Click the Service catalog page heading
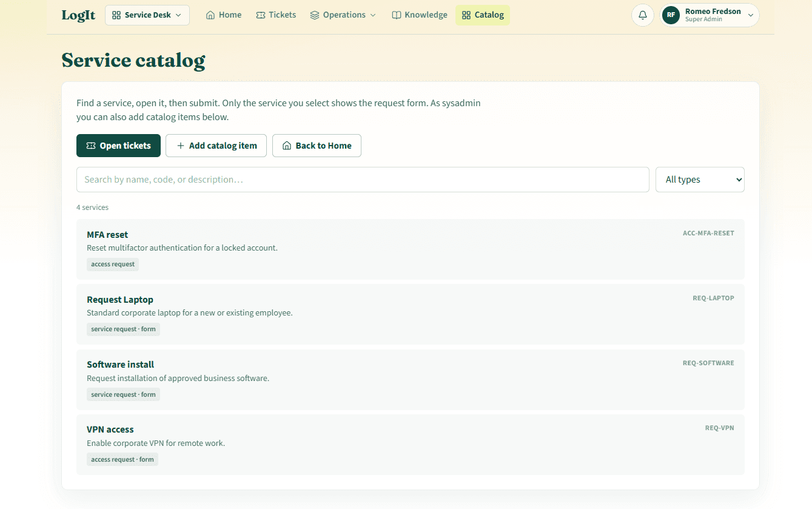The height and width of the screenshot is (509, 812). [x=133, y=60]
